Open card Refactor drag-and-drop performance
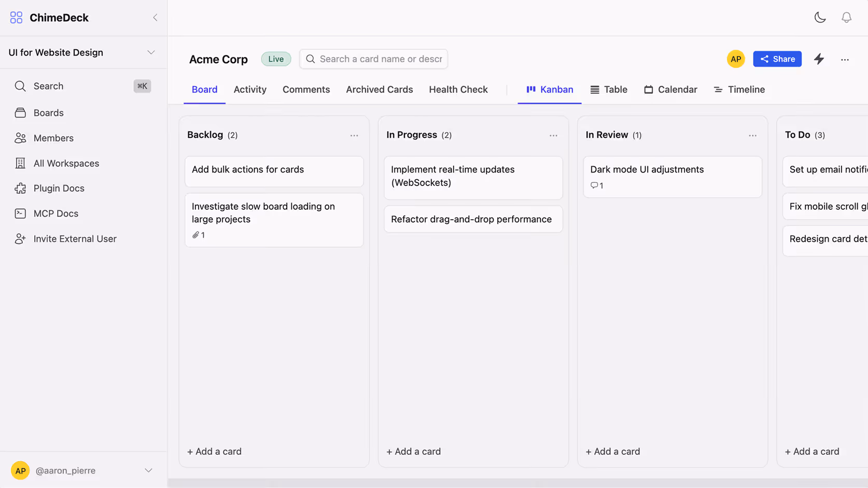 pos(473,219)
